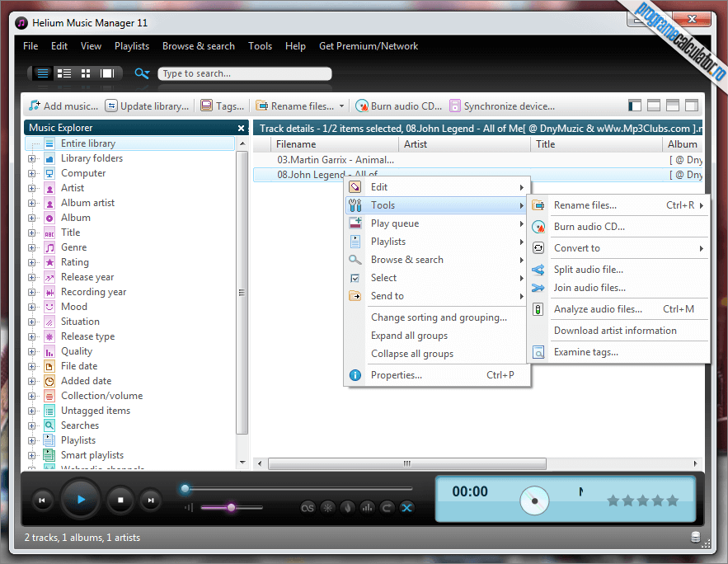This screenshot has height=564, width=728.
Task: Open the Rename files dropdown arrow in the toolbar
Action: coord(341,106)
